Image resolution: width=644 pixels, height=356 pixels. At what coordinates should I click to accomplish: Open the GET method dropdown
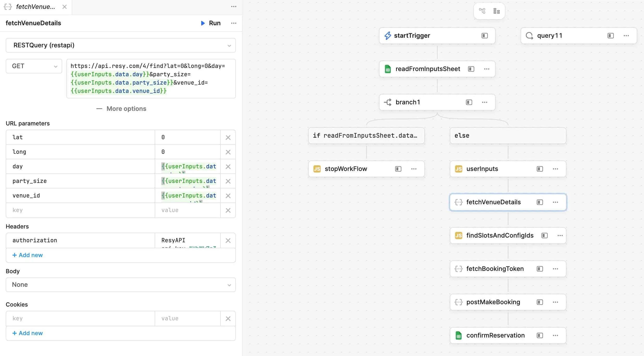point(34,66)
